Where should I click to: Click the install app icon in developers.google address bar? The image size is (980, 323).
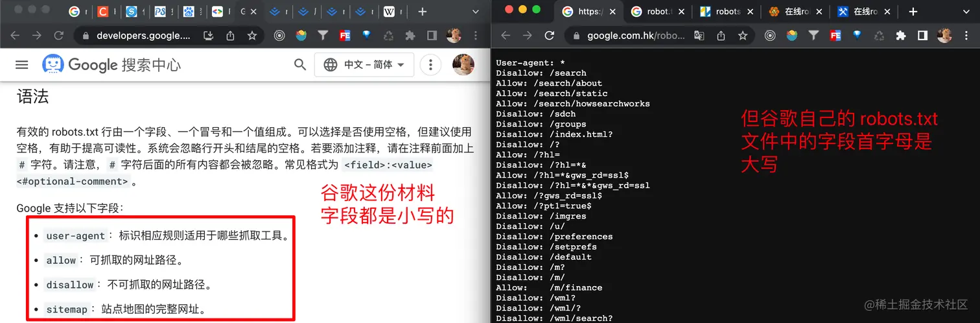click(208, 36)
